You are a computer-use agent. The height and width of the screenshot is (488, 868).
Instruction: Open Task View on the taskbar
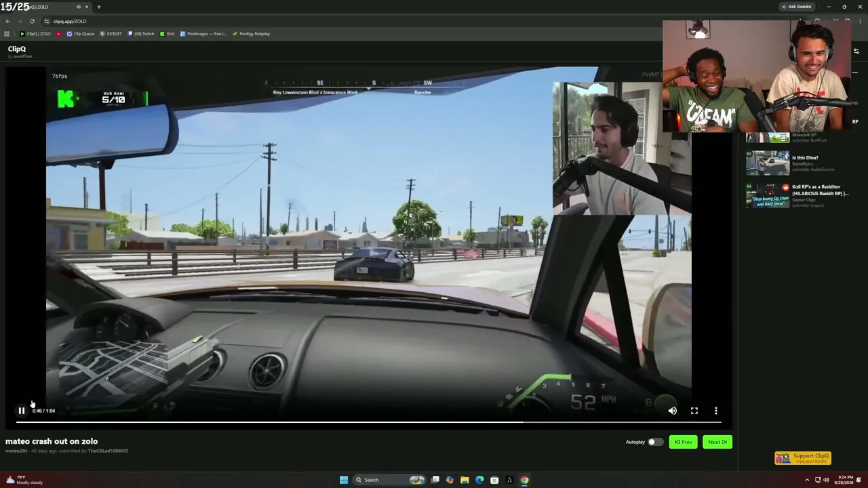click(x=435, y=480)
